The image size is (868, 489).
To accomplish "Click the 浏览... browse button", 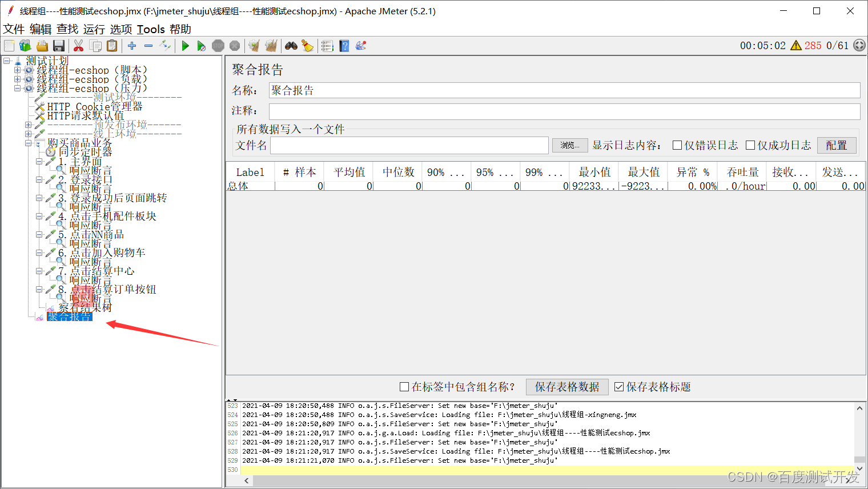I will tap(570, 146).
